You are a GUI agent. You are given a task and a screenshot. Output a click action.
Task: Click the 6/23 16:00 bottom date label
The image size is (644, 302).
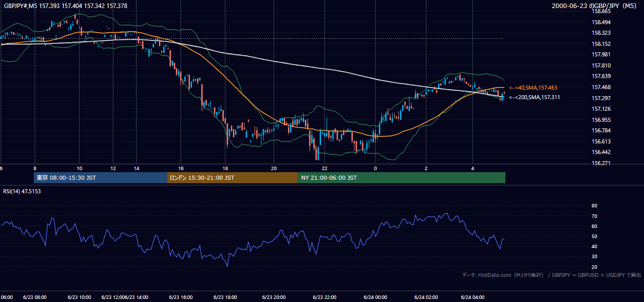[x=181, y=297]
